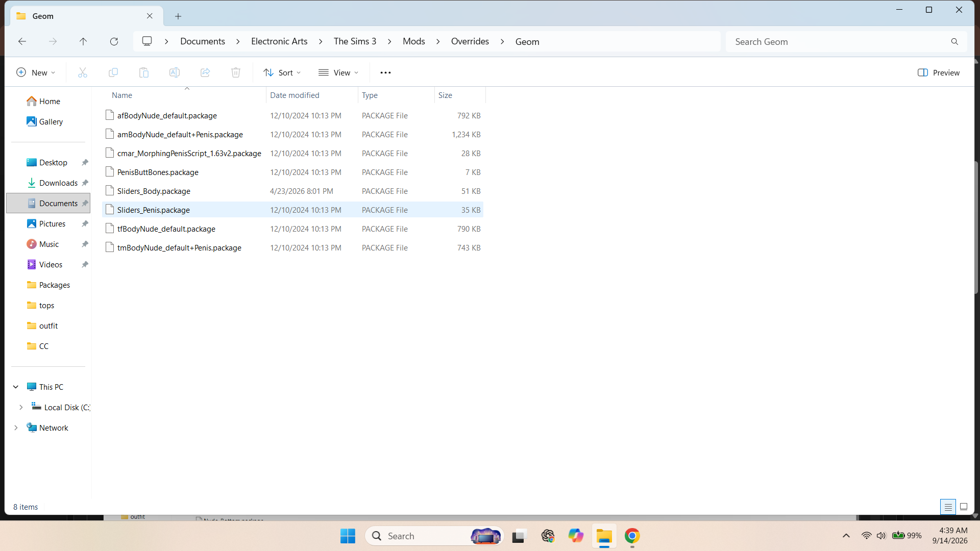Toggle the Preview pane

point(939,72)
